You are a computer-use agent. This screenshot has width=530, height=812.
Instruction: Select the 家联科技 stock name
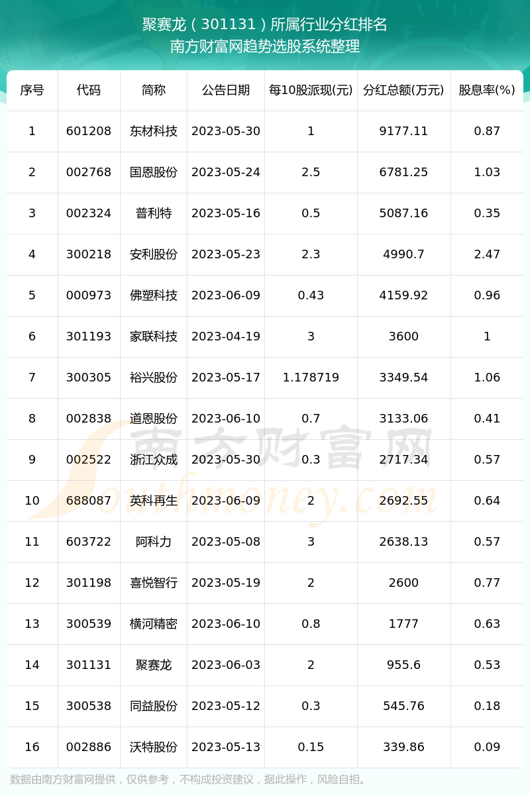(x=154, y=336)
